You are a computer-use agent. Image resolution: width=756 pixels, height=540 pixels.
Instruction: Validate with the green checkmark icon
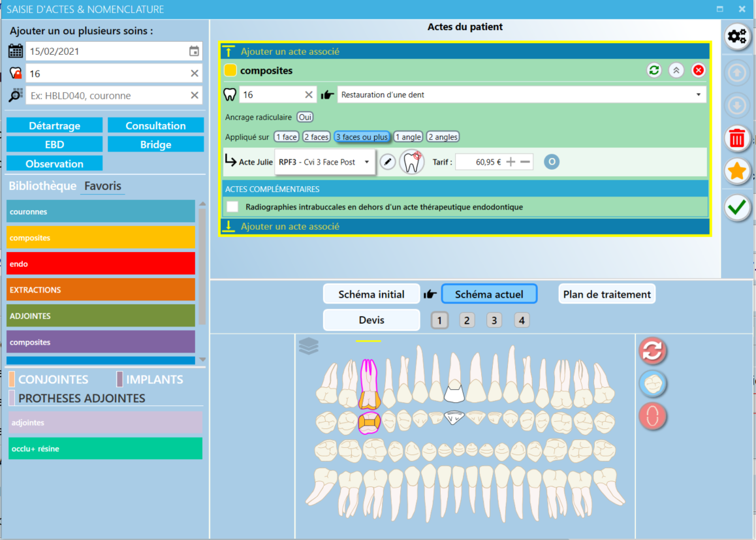click(x=736, y=208)
